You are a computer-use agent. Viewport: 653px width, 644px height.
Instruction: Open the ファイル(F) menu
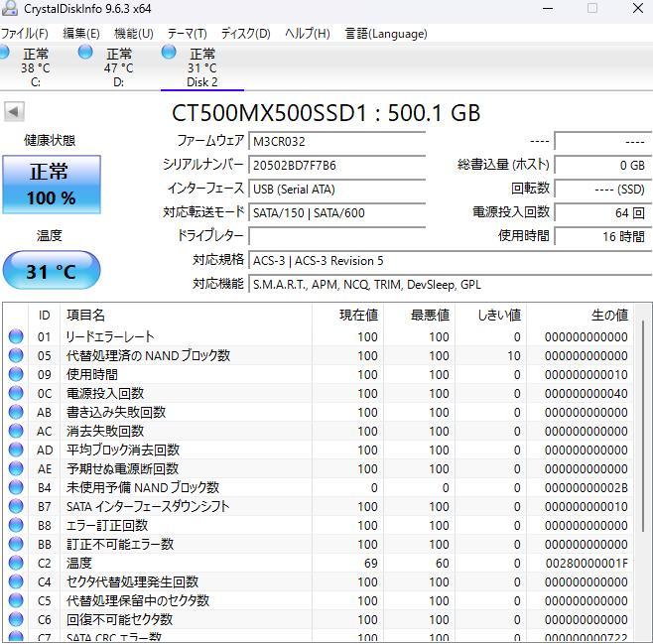coord(24,34)
